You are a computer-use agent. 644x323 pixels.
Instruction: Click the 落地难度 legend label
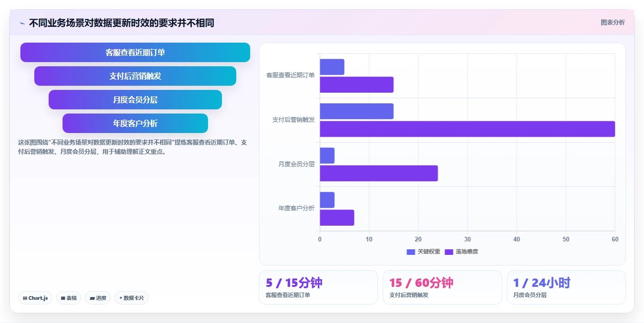click(467, 252)
